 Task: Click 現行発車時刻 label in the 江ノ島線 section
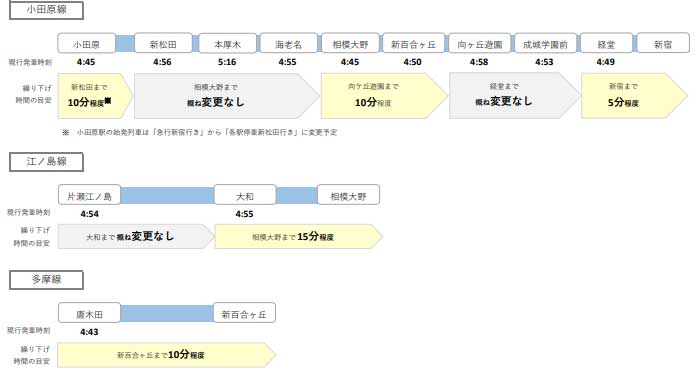[29, 212]
